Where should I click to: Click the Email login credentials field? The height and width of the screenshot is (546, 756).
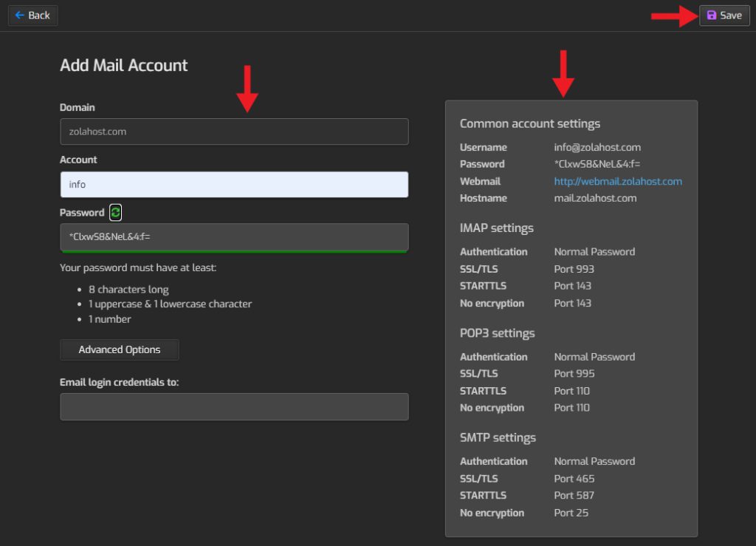pos(234,406)
